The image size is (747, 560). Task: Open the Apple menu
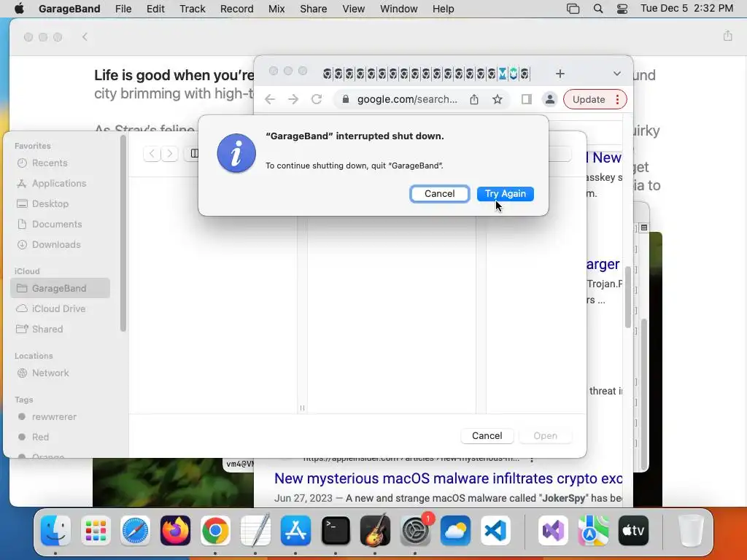(18, 9)
